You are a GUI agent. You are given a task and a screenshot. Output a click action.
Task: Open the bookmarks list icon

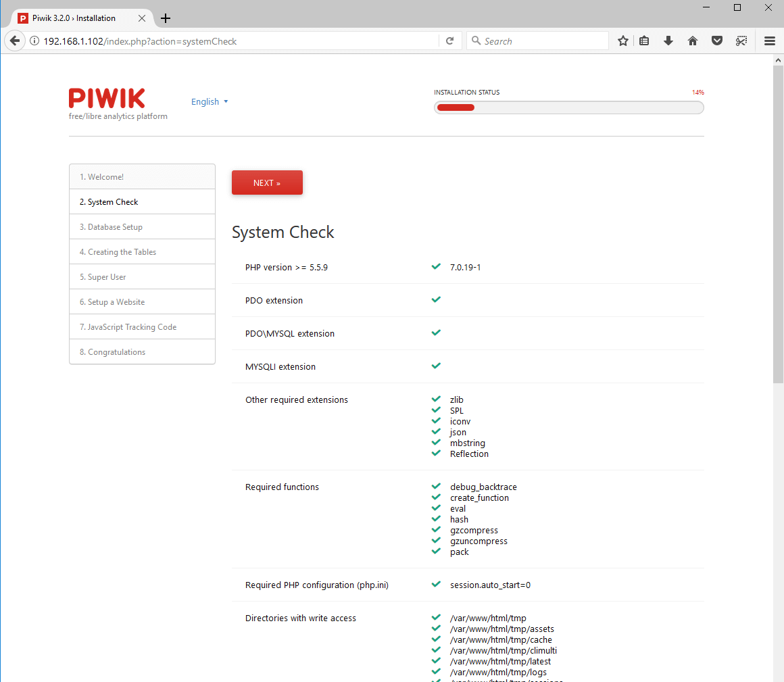coord(644,41)
